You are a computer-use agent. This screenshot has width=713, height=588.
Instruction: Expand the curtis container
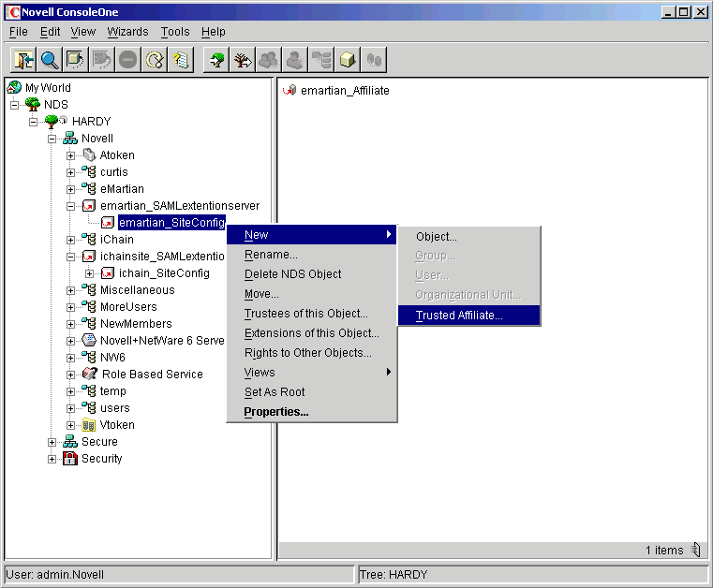70,172
